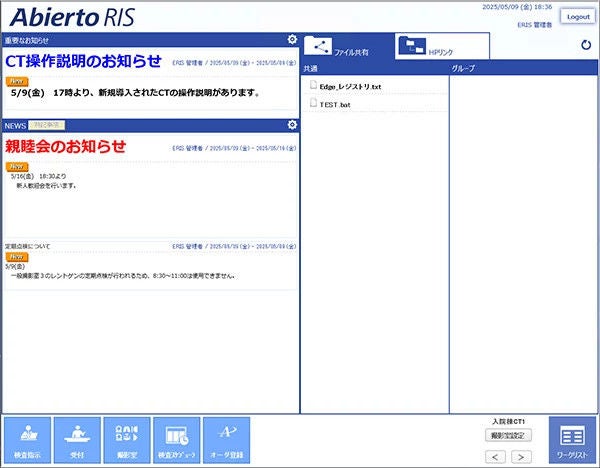The height and width of the screenshot is (468, 600).
Task: Open settings gear on the NEWS panel
Action: (292, 125)
